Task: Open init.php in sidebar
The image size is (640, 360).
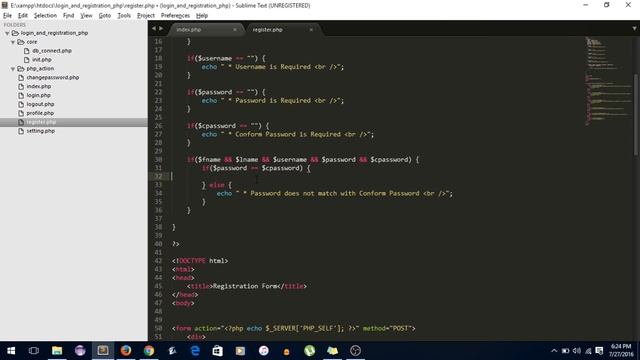Action: click(x=42, y=60)
